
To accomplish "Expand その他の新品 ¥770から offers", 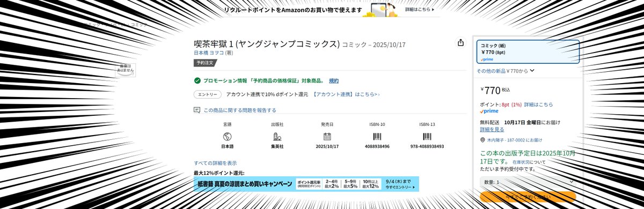I will [505, 71].
